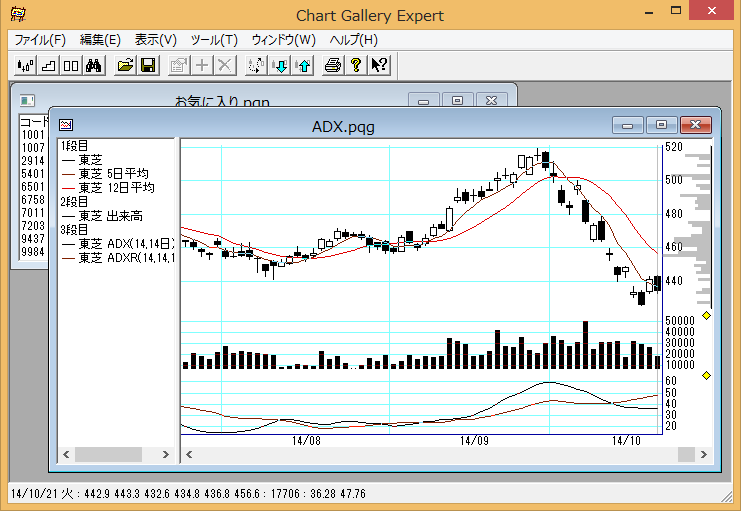This screenshot has height=511, width=741.
Task: Activate the arrow-with-question-mark context help icon
Action: click(379, 66)
